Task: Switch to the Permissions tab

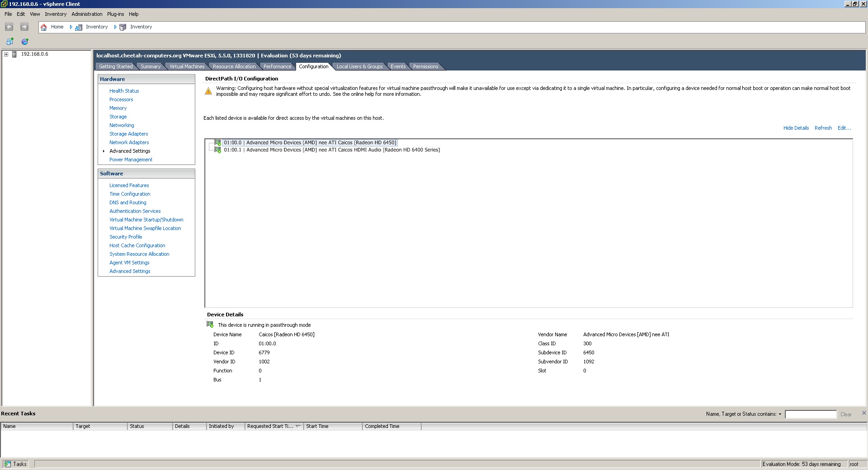Action: click(x=425, y=66)
